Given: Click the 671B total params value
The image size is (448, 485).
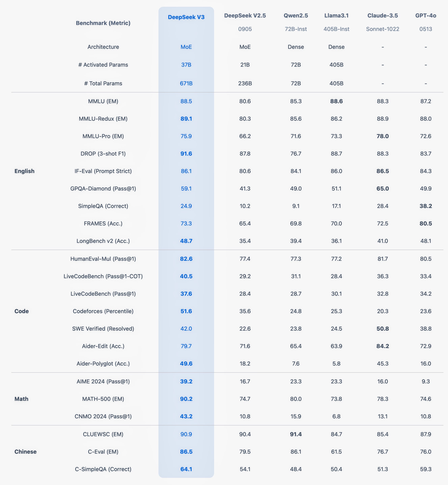Looking at the screenshot, I should (186, 83).
